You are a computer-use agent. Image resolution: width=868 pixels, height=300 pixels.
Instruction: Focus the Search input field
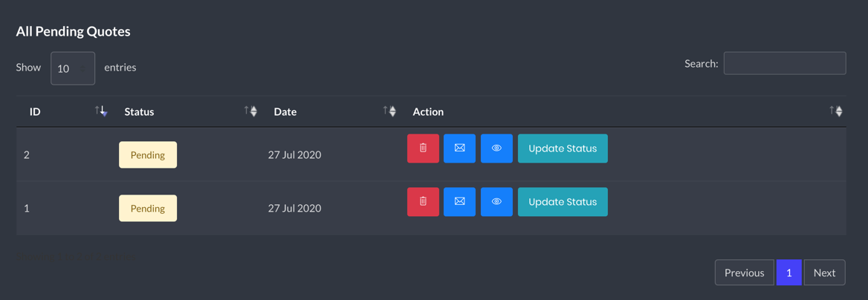tap(785, 63)
